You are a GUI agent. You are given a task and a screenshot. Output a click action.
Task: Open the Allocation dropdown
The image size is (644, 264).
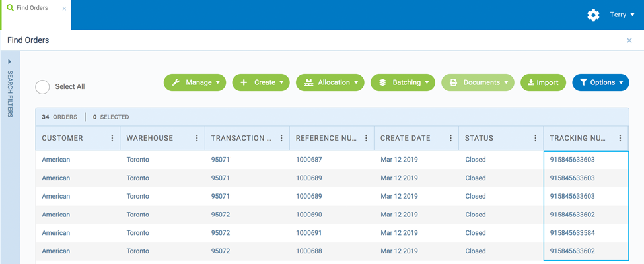pyautogui.click(x=330, y=82)
